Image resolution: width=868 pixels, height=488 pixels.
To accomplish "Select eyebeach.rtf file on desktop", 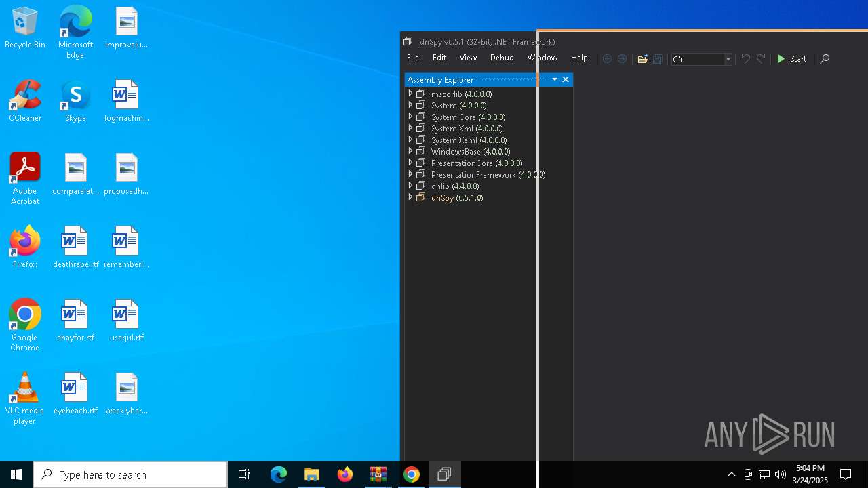I will (x=75, y=394).
